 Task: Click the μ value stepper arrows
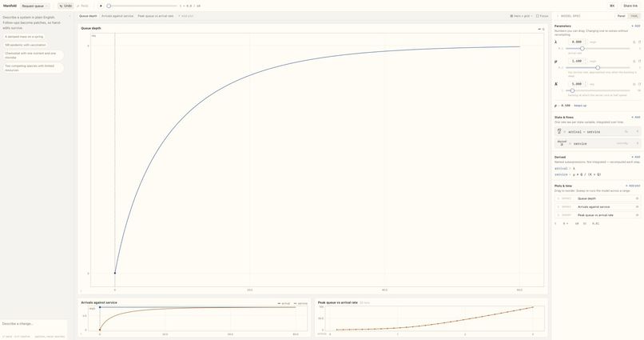(x=585, y=61)
